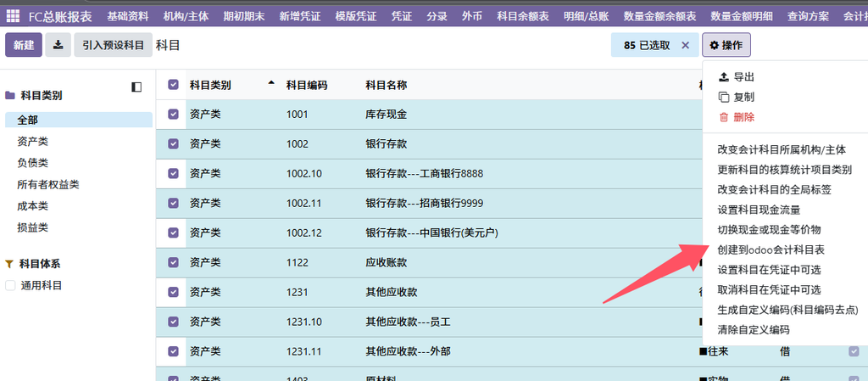Toggle the select-all header checkbox
Viewport: 868px width, 381px height.
173,85
